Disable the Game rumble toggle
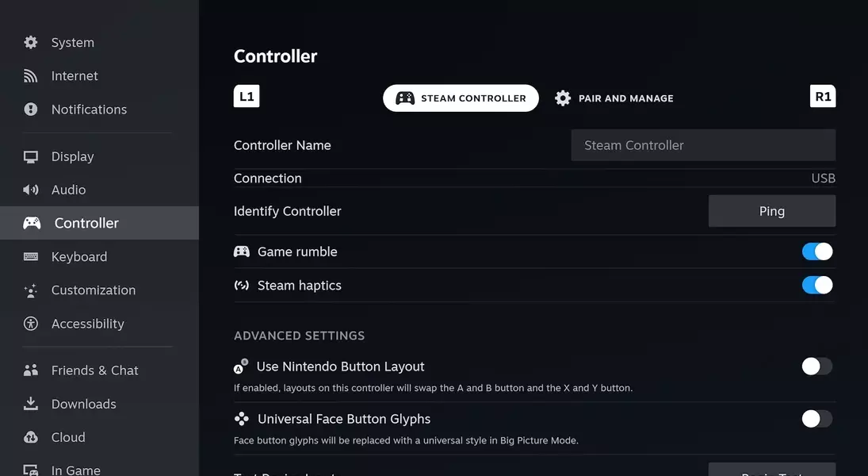The image size is (868, 476). click(816, 251)
